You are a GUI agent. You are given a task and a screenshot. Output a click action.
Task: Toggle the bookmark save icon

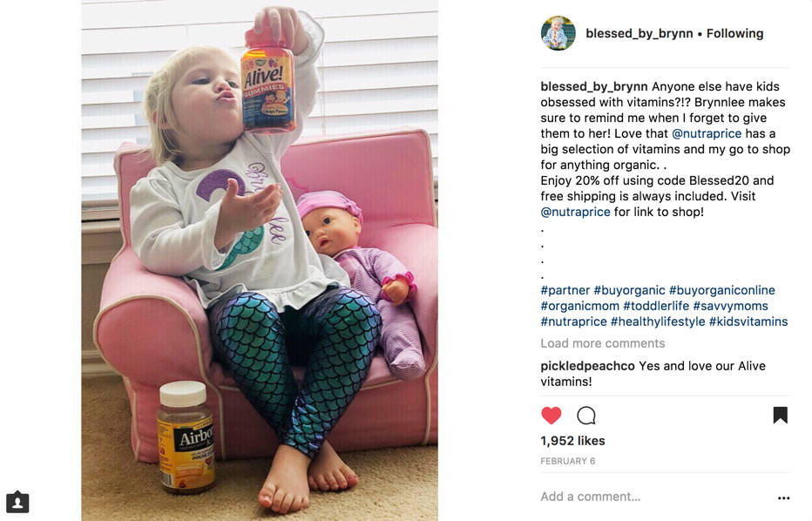(781, 415)
